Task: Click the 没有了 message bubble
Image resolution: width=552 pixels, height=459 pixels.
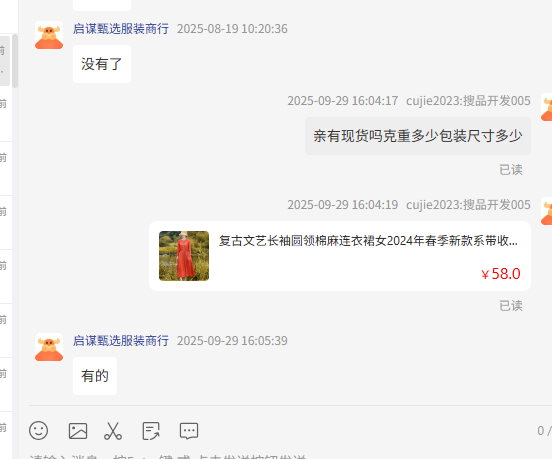Action: [x=102, y=64]
